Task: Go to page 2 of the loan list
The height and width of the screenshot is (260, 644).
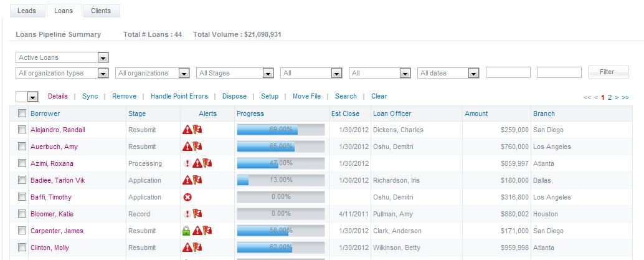Action: pyautogui.click(x=610, y=97)
